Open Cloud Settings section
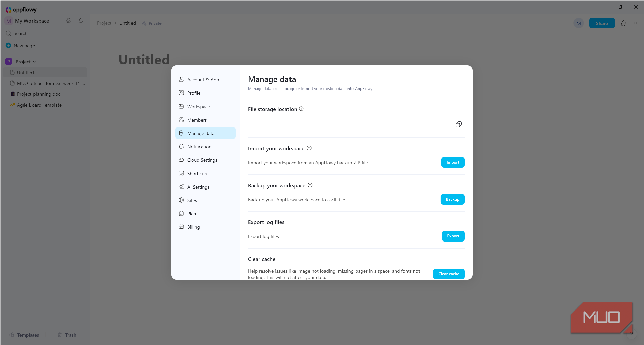 pos(205,160)
